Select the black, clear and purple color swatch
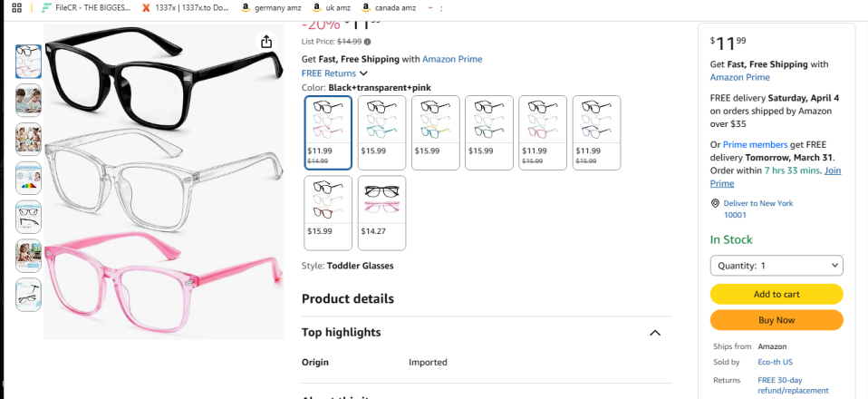The width and height of the screenshot is (868, 399). [596, 132]
